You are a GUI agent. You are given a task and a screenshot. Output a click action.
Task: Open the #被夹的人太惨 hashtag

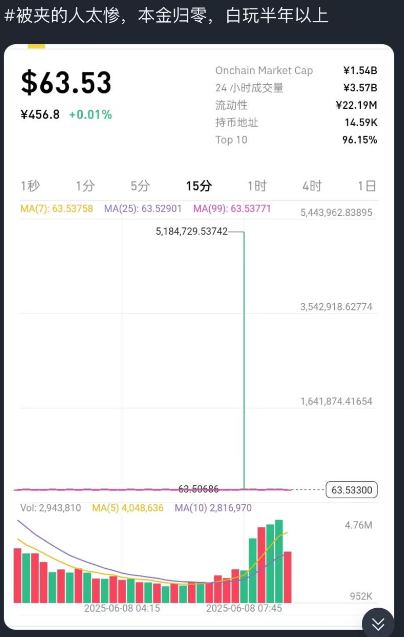[62, 15]
